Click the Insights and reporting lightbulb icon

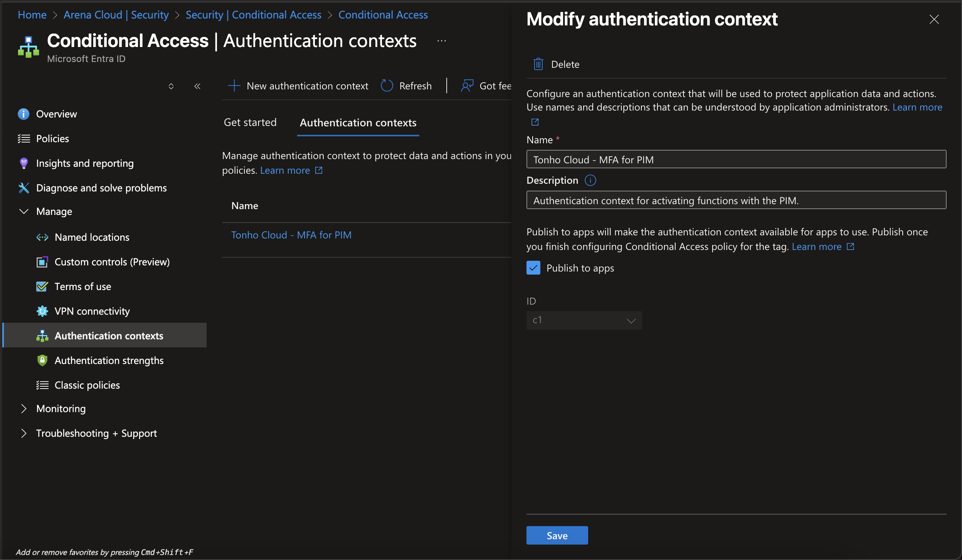point(24,163)
